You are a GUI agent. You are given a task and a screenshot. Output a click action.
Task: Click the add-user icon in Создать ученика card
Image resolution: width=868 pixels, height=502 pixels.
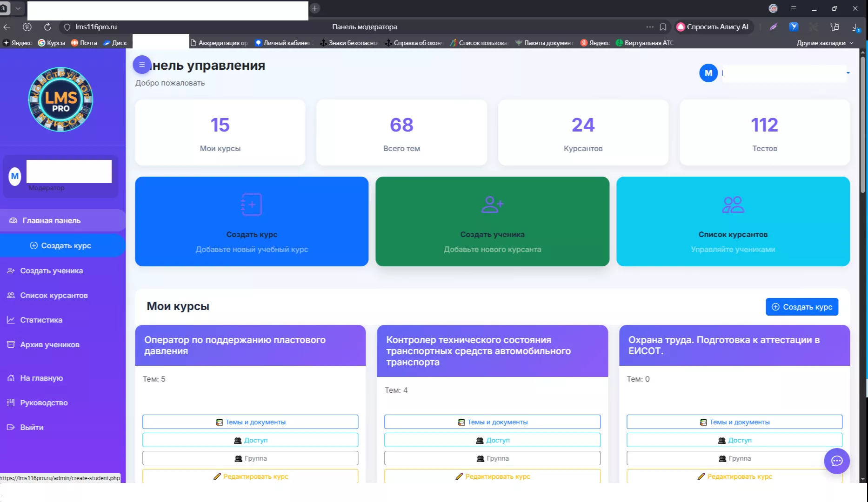[492, 204]
